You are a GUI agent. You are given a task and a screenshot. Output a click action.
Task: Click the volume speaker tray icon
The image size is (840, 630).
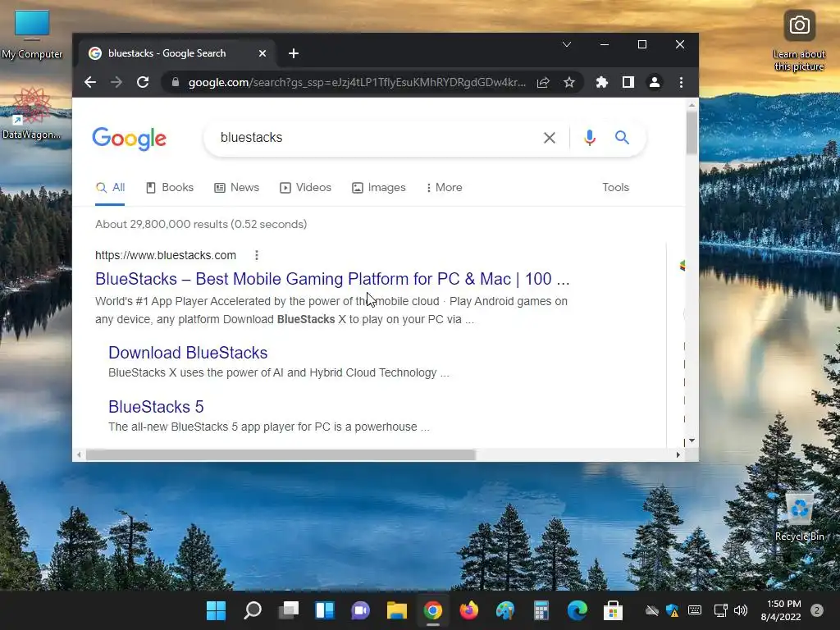coord(741,610)
